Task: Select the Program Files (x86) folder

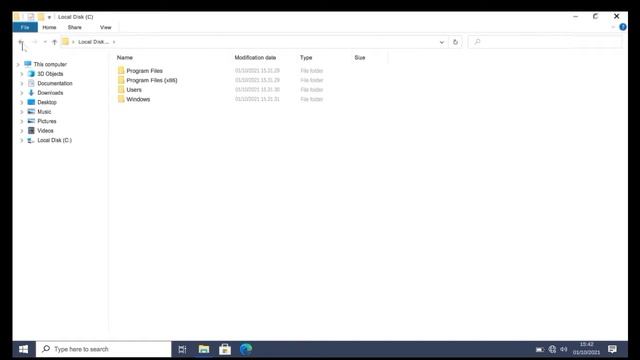Action: coord(152,80)
